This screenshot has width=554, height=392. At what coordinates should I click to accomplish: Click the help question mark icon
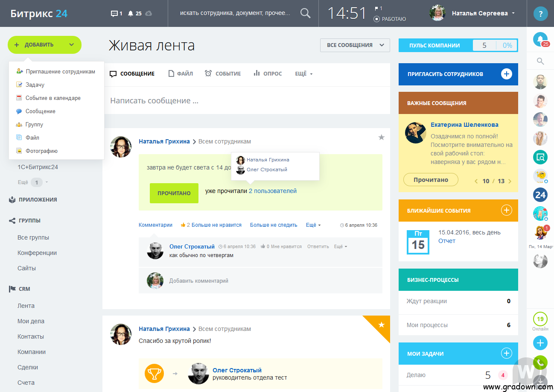541,13
